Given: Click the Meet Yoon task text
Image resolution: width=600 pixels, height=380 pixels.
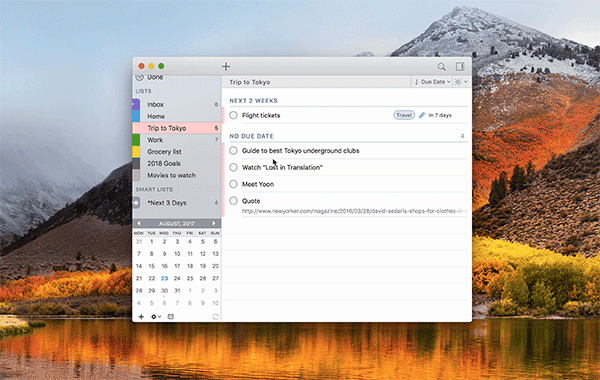Looking at the screenshot, I should [x=258, y=184].
